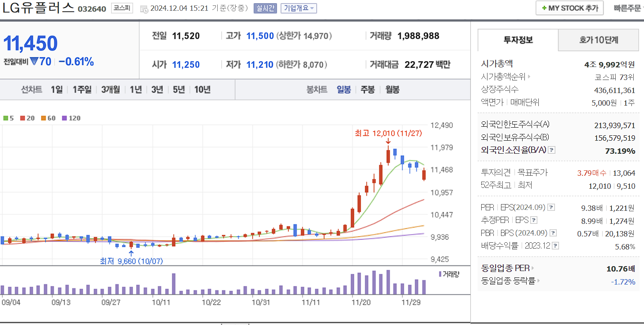Click the 전일 11,520 value
Image resolution: width=644 pixels, height=325 pixels.
186,36
